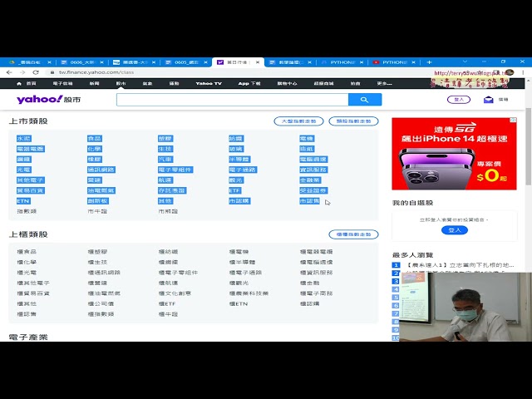Open a new browser tab with plus icon
The image size is (532, 399).
click(429, 62)
